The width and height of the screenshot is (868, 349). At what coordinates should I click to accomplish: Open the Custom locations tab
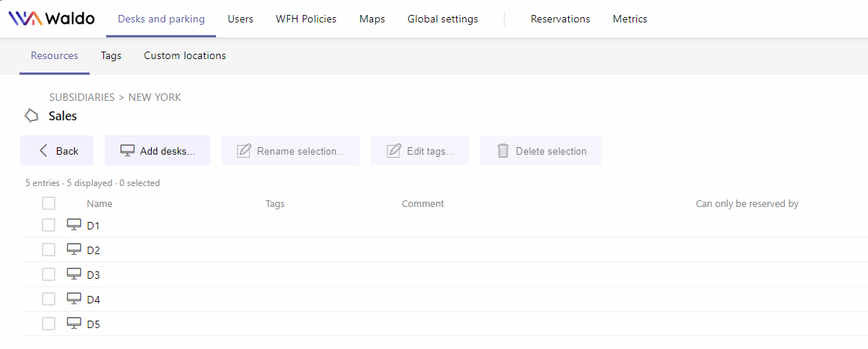(185, 55)
